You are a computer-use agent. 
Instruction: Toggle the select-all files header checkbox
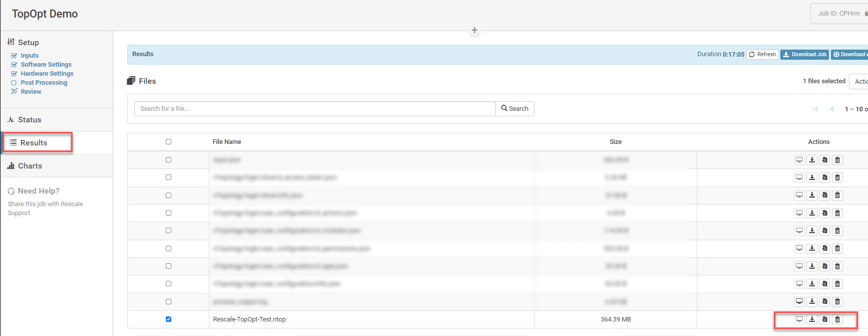(168, 142)
